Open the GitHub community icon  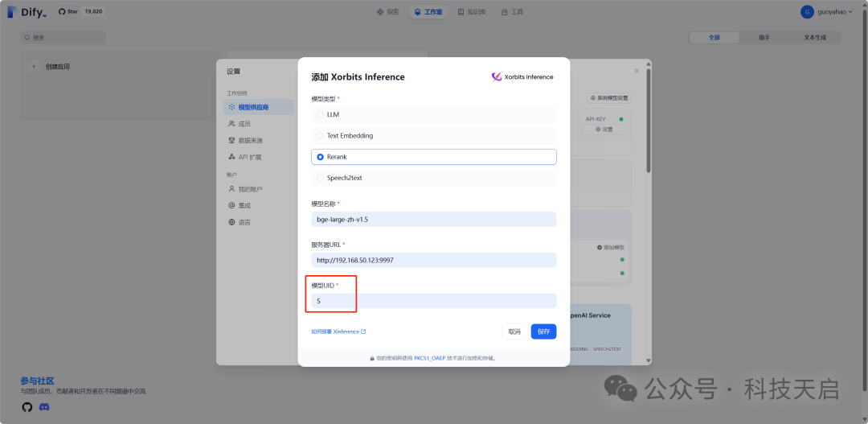27,407
